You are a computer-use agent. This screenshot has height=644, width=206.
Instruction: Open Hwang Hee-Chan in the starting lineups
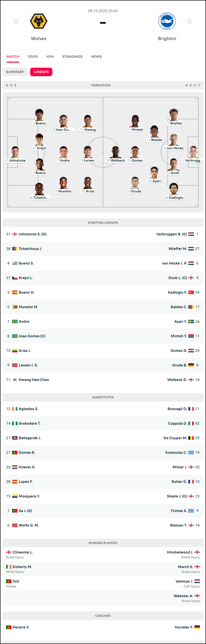[34, 380]
